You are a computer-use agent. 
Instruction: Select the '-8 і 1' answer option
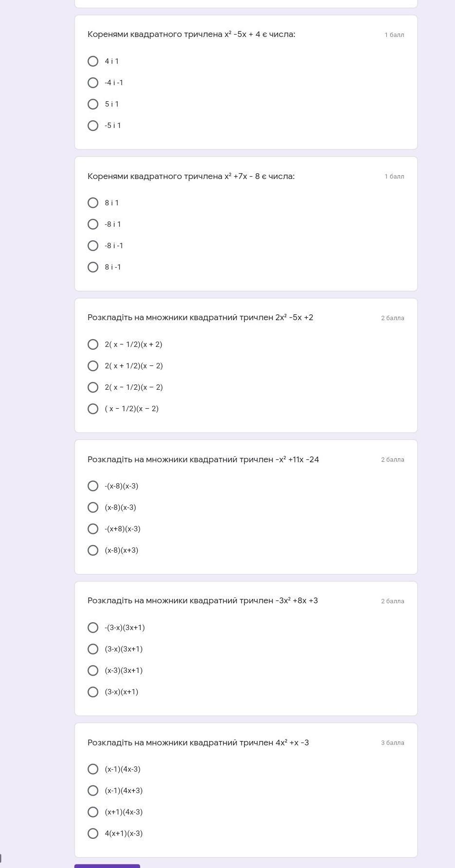93,224
